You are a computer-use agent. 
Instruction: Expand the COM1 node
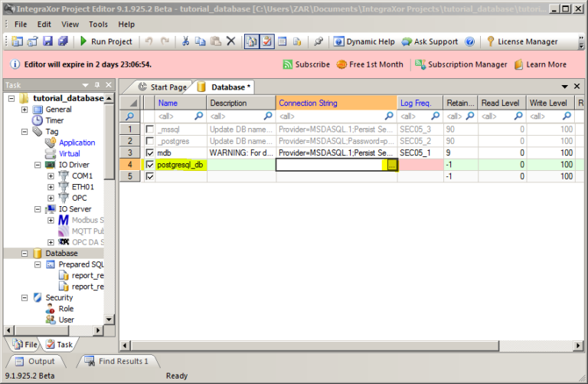pos(51,176)
